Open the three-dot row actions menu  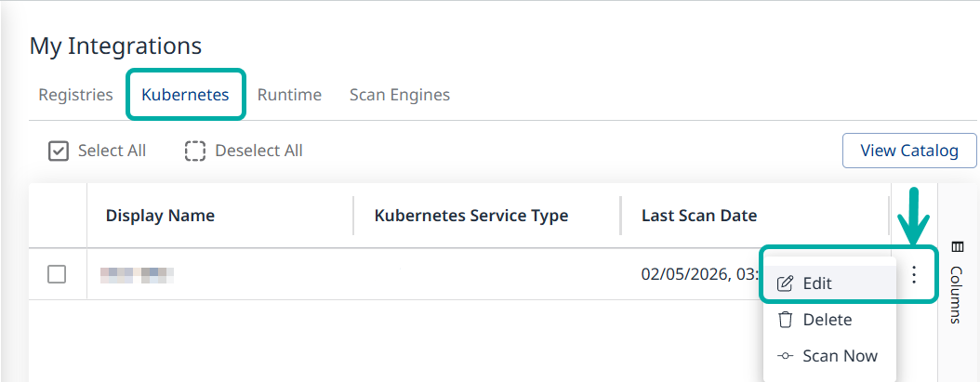point(915,274)
